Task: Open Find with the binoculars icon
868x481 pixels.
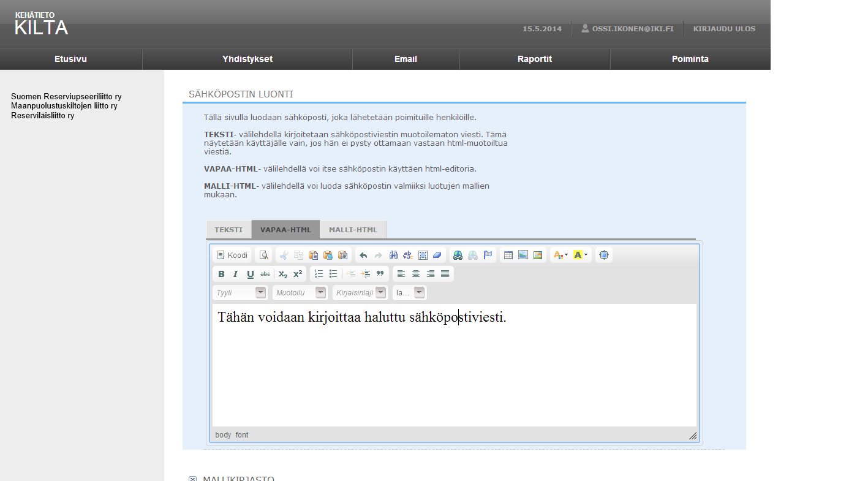Action: [x=393, y=256]
